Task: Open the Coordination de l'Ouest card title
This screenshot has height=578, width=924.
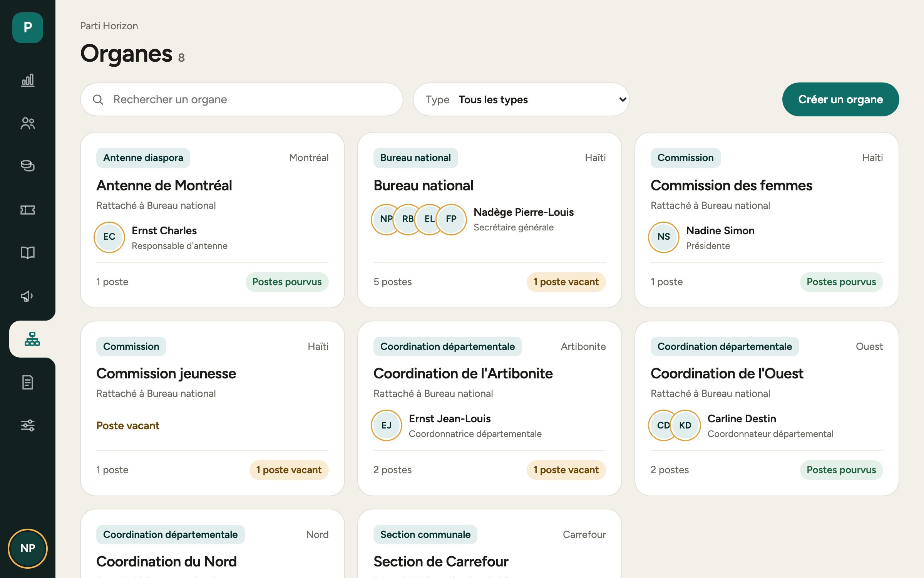Action: (727, 373)
